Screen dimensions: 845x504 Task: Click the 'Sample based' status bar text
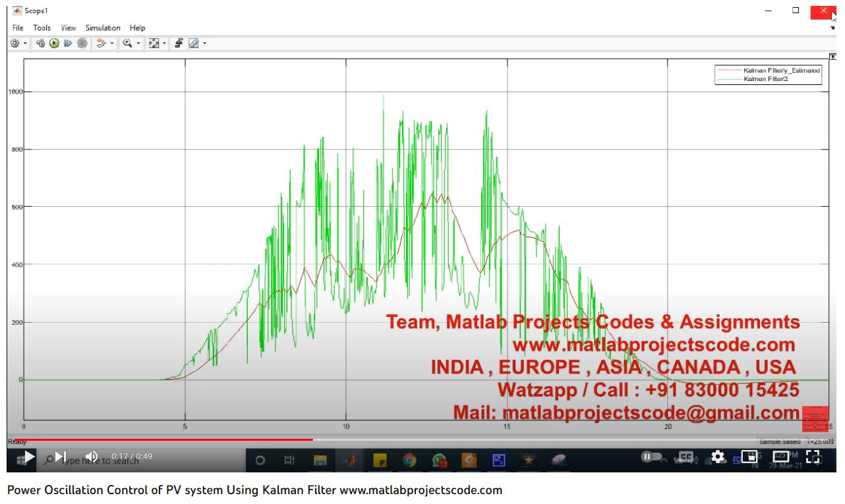[780, 441]
